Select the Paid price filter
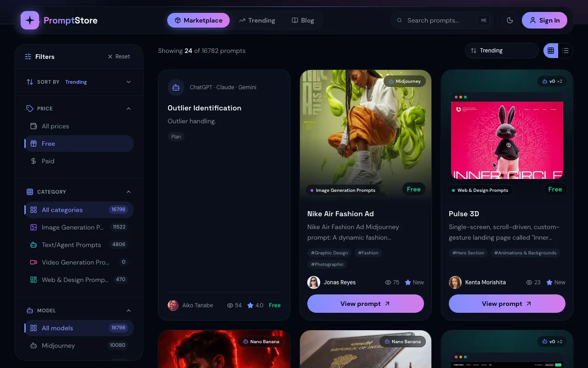 click(x=79, y=161)
